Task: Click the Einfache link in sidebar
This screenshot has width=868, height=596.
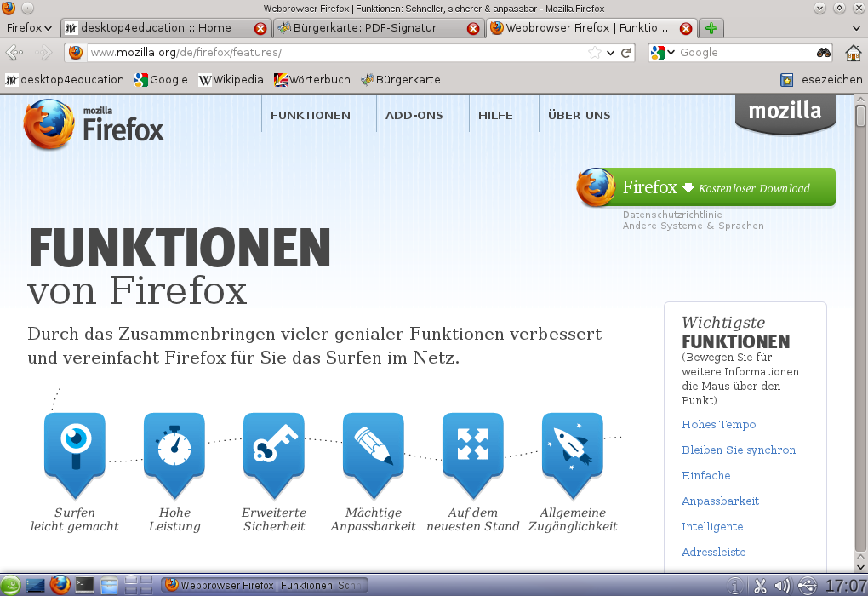Action: pos(705,475)
